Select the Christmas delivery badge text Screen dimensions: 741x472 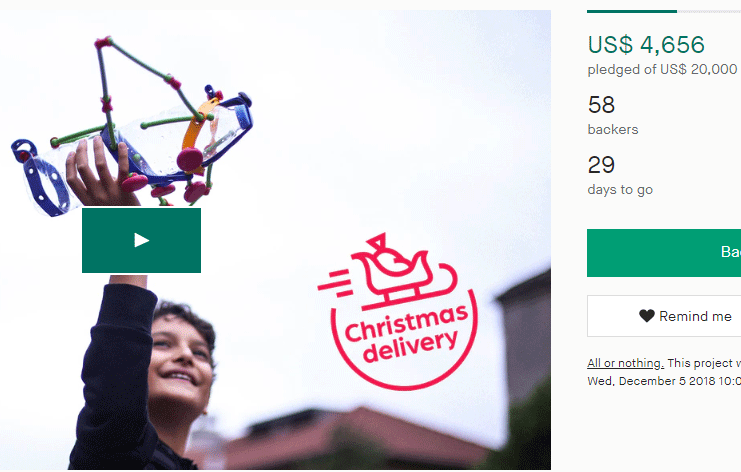coord(406,333)
